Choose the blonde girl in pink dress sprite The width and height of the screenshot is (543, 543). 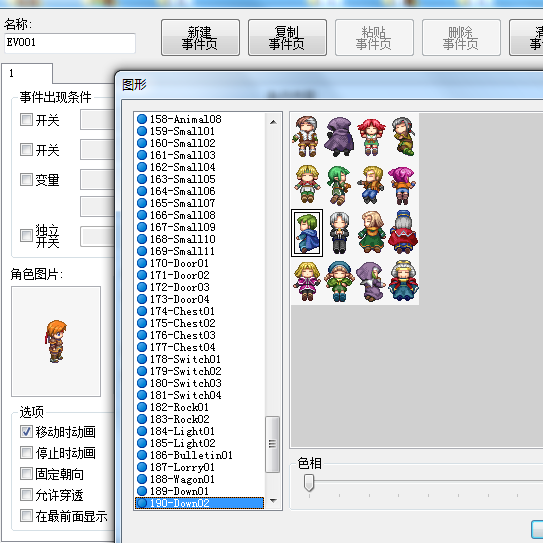pos(307,281)
